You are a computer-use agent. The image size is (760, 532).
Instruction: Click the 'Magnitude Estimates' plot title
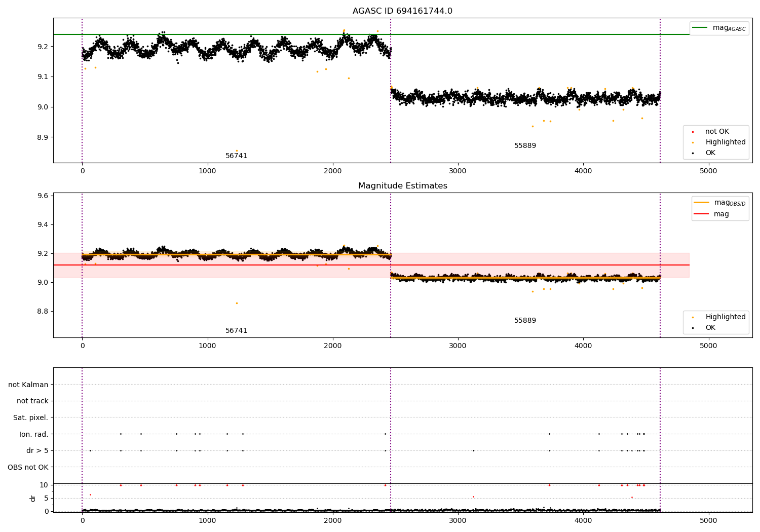[402, 186]
